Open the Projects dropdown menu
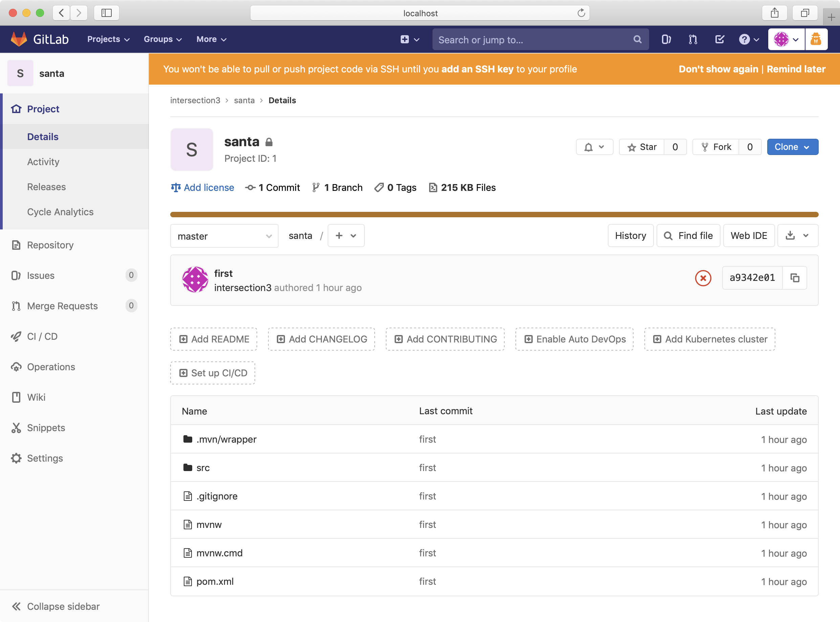Screen dimensions: 840x622 click(108, 39)
